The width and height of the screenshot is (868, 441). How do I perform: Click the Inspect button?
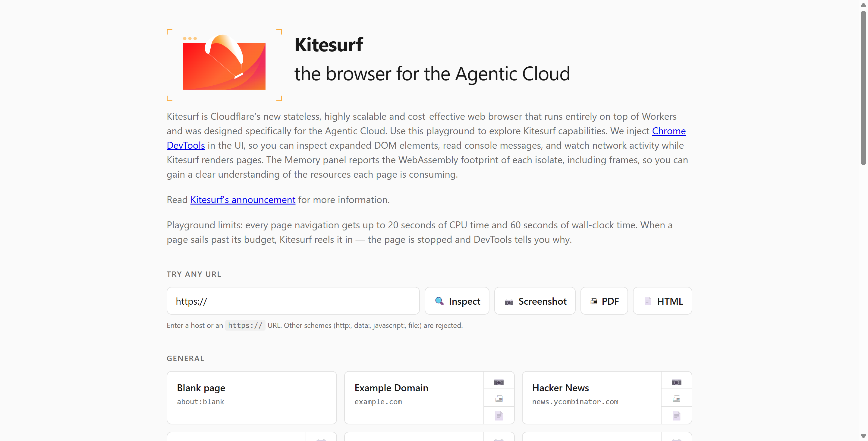point(457,301)
